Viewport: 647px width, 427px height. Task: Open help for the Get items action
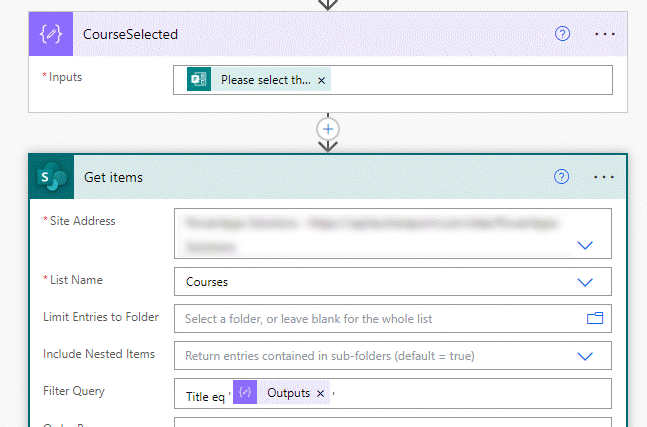(562, 177)
